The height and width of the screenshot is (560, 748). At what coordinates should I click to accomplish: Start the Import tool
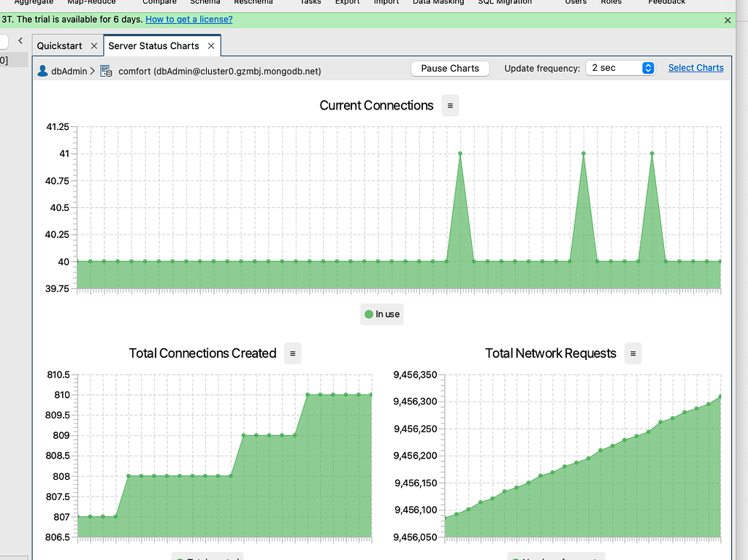386,2
